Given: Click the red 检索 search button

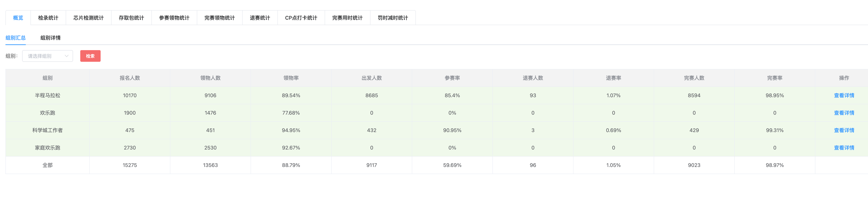Looking at the screenshot, I should [90, 56].
